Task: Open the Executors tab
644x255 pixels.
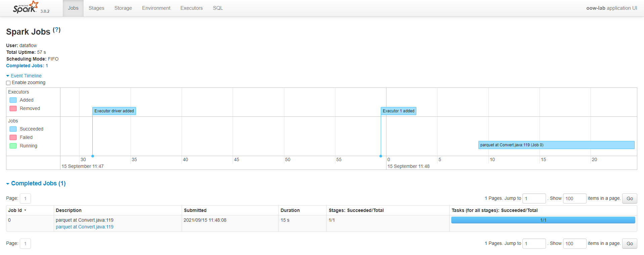Action: point(191,8)
